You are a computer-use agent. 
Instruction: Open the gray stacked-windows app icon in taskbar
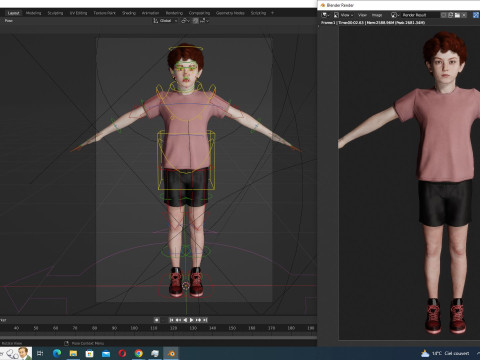click(x=155, y=353)
